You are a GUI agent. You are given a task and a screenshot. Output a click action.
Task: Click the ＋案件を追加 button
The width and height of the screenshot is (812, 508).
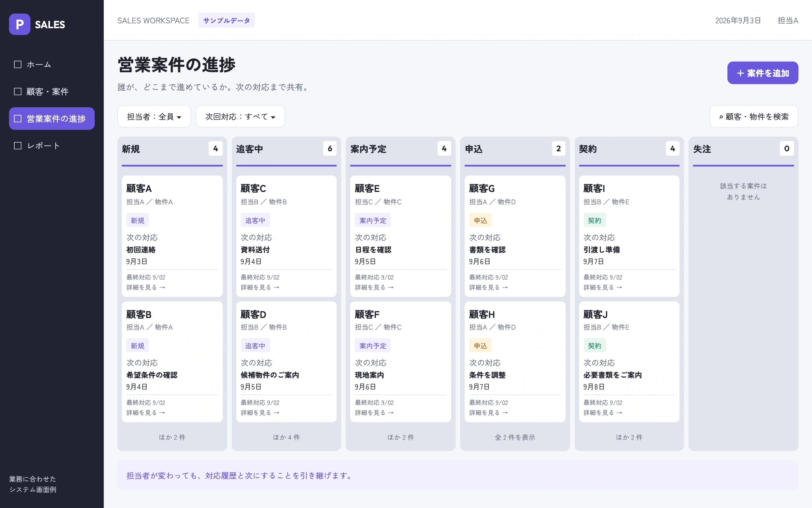[763, 73]
